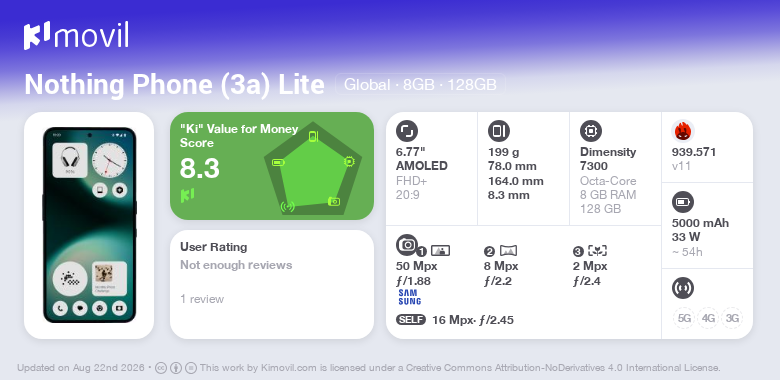Viewport: 780px width, 380px height.
Task: Click the battery capacity icon
Action: tap(683, 202)
